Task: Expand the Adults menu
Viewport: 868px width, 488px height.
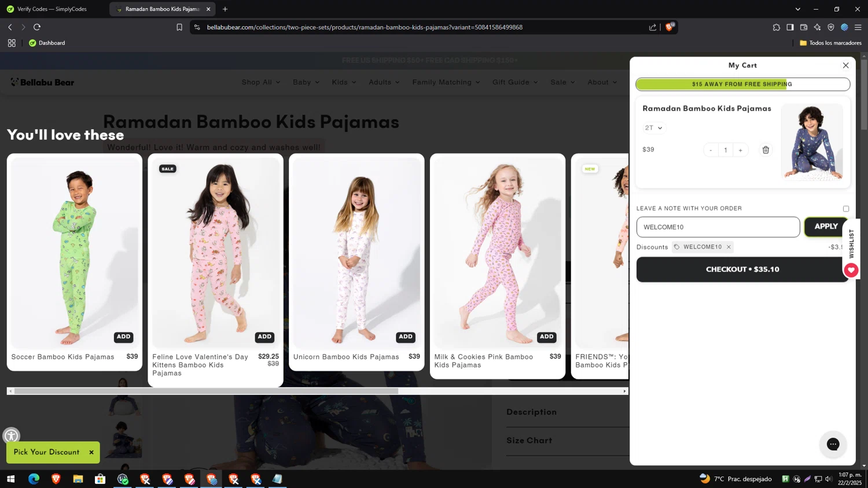Action: [384, 82]
